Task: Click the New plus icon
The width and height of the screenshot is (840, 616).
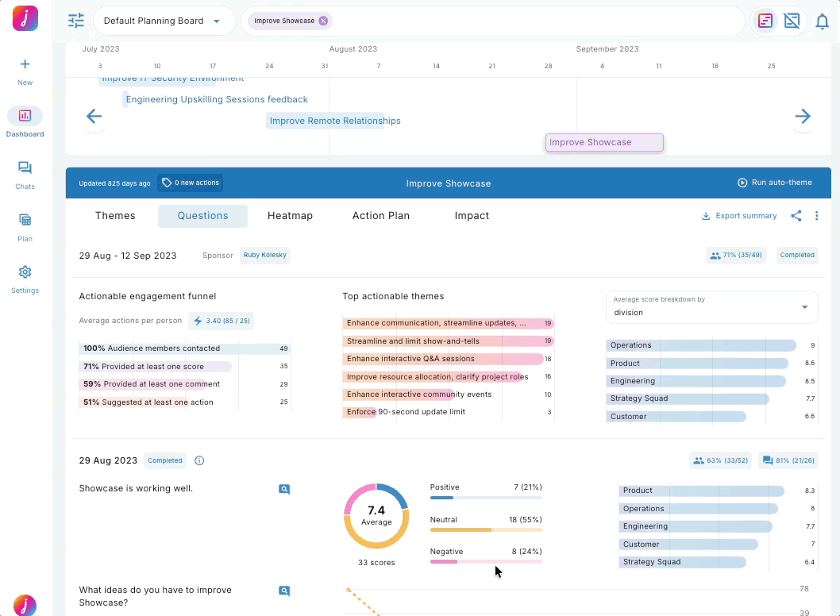Action: [x=25, y=71]
